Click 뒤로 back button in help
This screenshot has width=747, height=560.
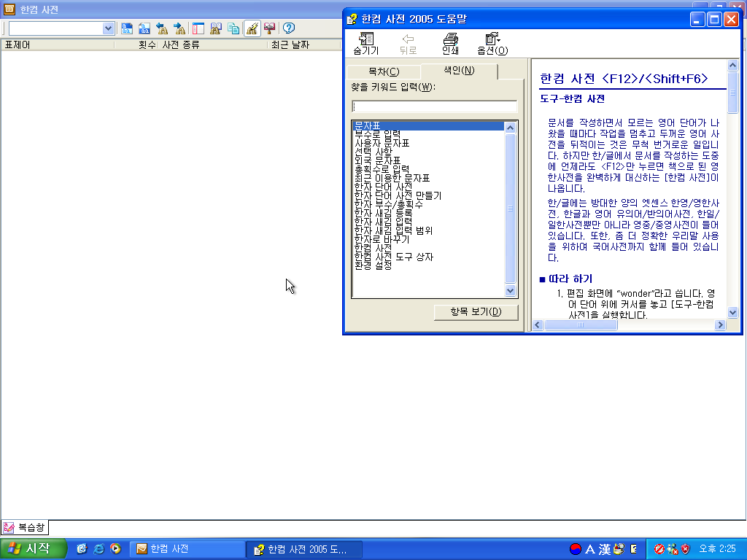(x=408, y=44)
